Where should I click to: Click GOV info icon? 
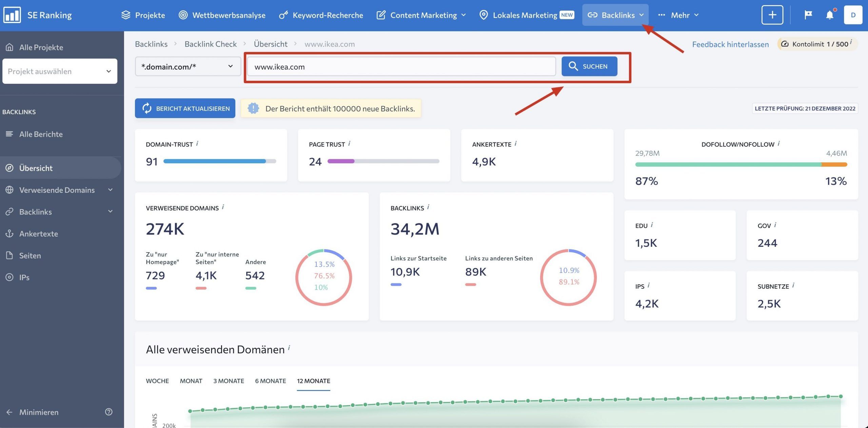point(775,225)
